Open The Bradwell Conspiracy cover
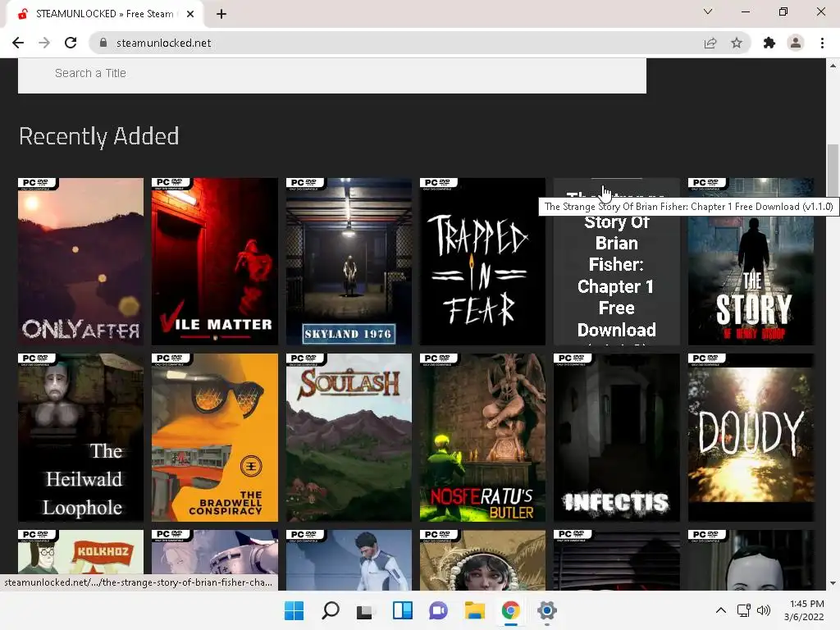Screen dimensions: 840x630 (215, 437)
